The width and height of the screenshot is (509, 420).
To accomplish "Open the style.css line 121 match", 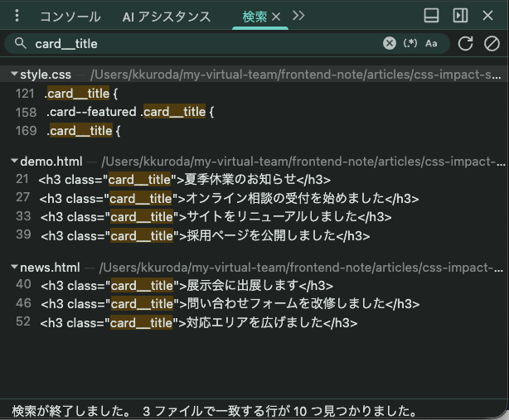I will [254, 94].
